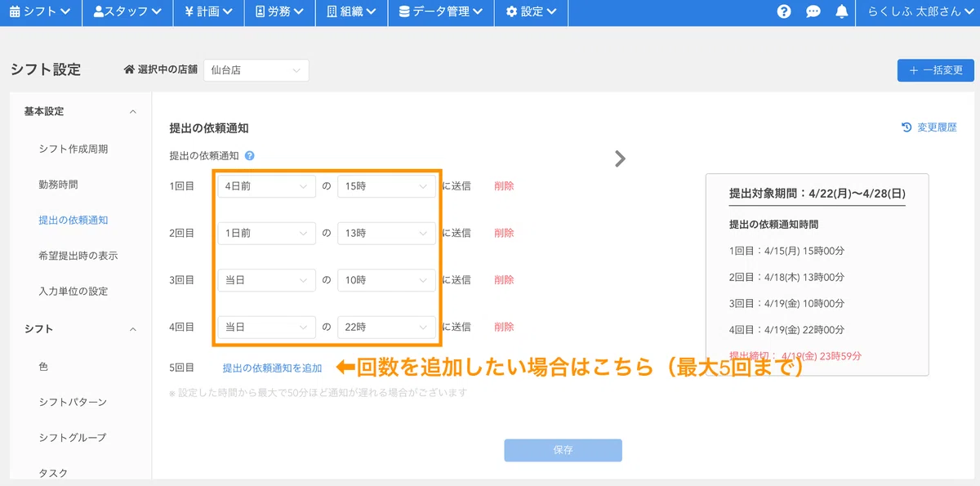Viewport: 980px width, 486px height.
Task: Open the chat messages icon
Action: pos(814,12)
